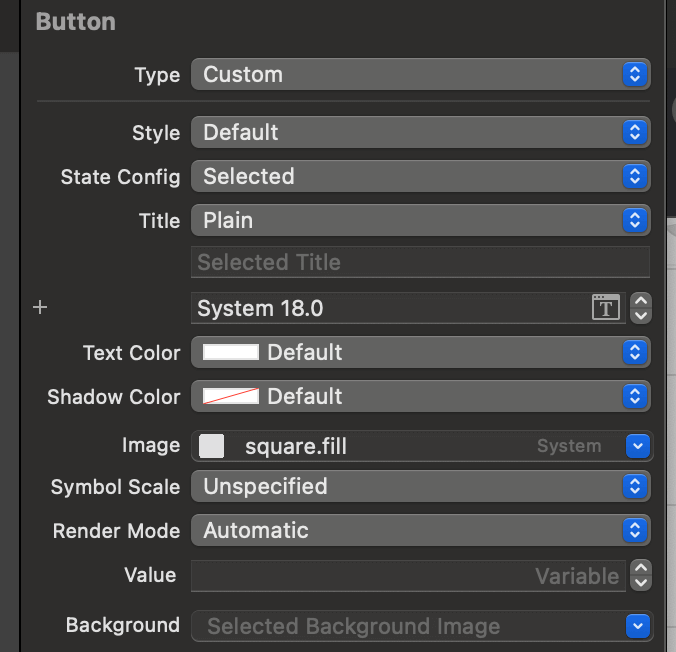Click the State Config label
The width and height of the screenshot is (676, 652).
(120, 177)
